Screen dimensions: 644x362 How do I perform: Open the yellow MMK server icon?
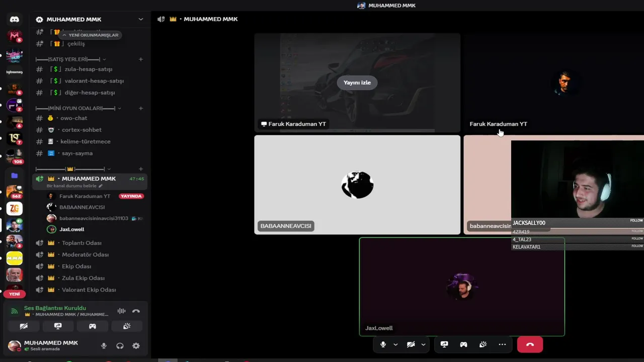15,258
